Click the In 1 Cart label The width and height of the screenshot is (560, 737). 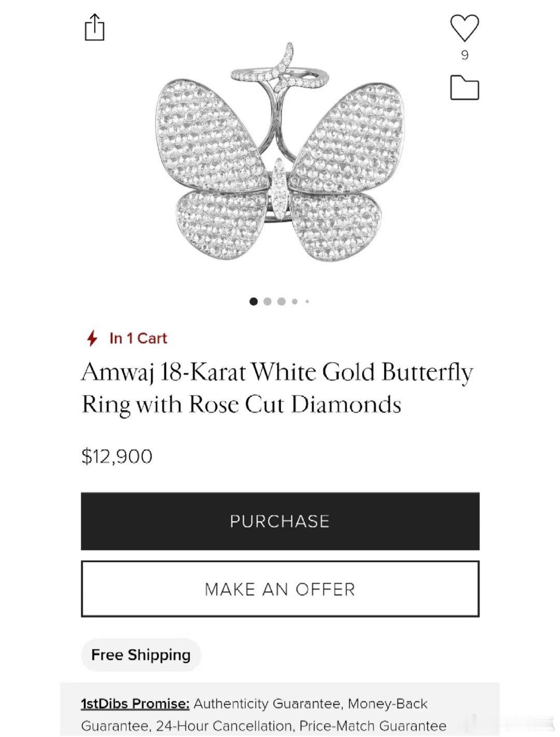pyautogui.click(x=138, y=339)
